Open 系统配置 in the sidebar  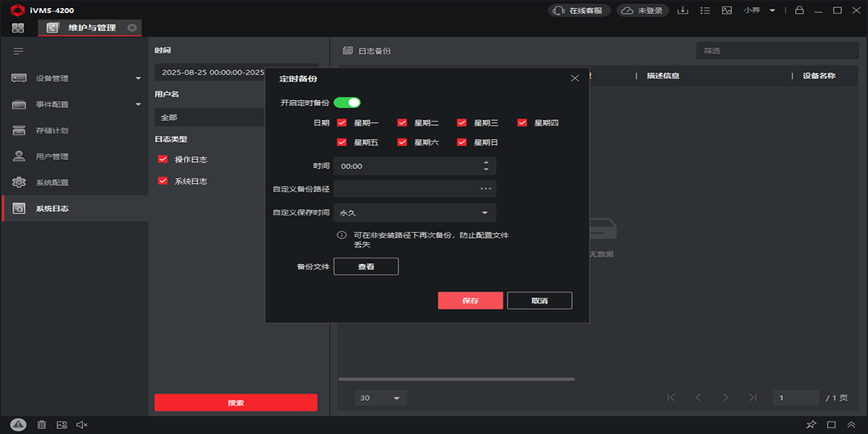tap(75, 182)
